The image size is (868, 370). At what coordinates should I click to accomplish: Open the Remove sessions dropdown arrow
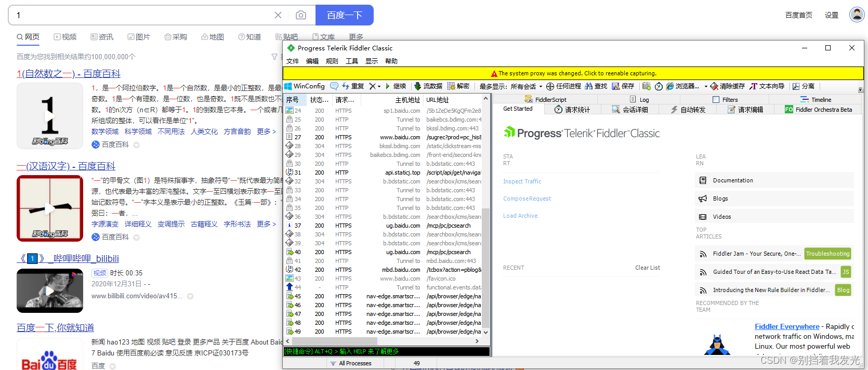379,86
